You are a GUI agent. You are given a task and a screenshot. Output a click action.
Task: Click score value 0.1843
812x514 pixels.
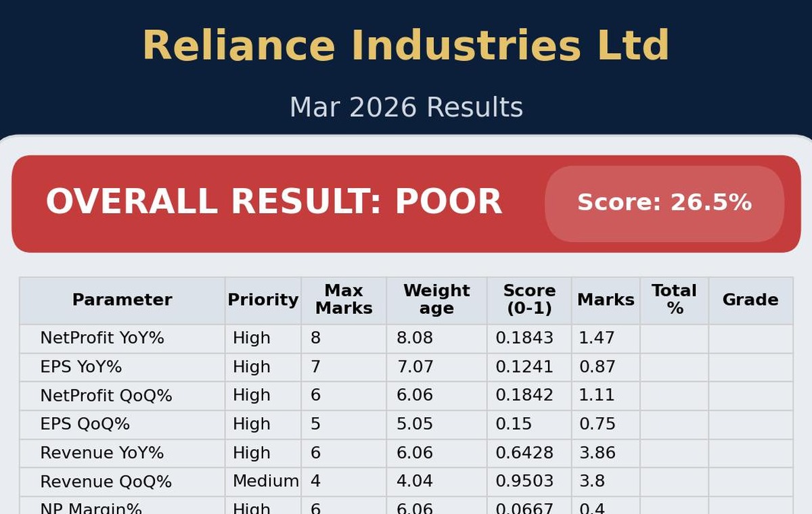tap(524, 338)
